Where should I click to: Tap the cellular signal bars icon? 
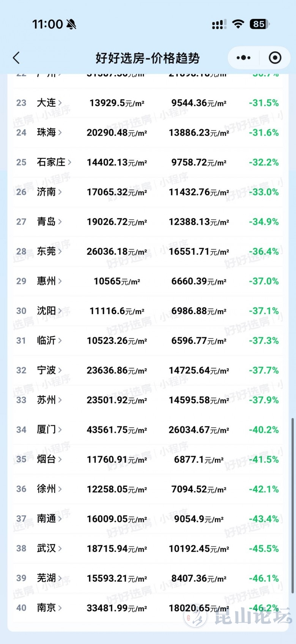(x=219, y=24)
